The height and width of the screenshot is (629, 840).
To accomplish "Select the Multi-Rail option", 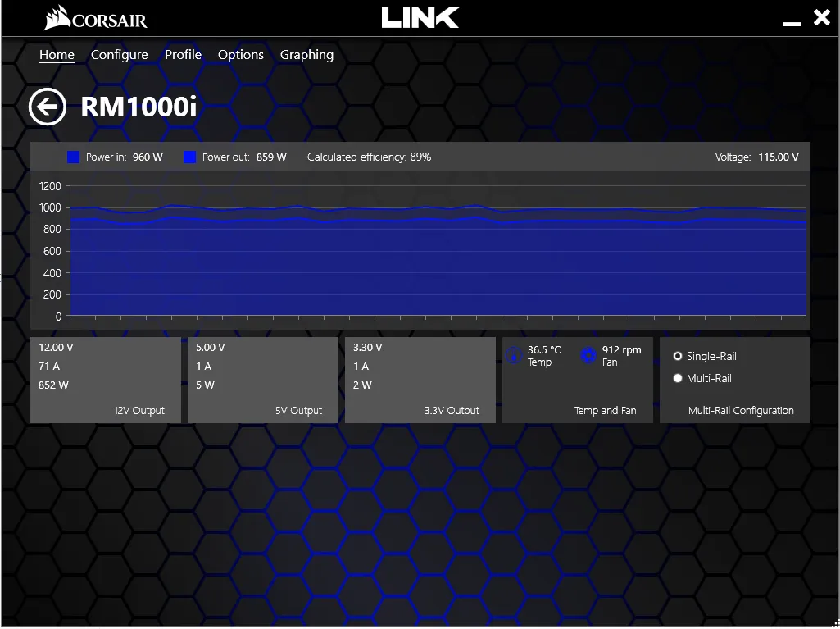I will tap(702, 379).
